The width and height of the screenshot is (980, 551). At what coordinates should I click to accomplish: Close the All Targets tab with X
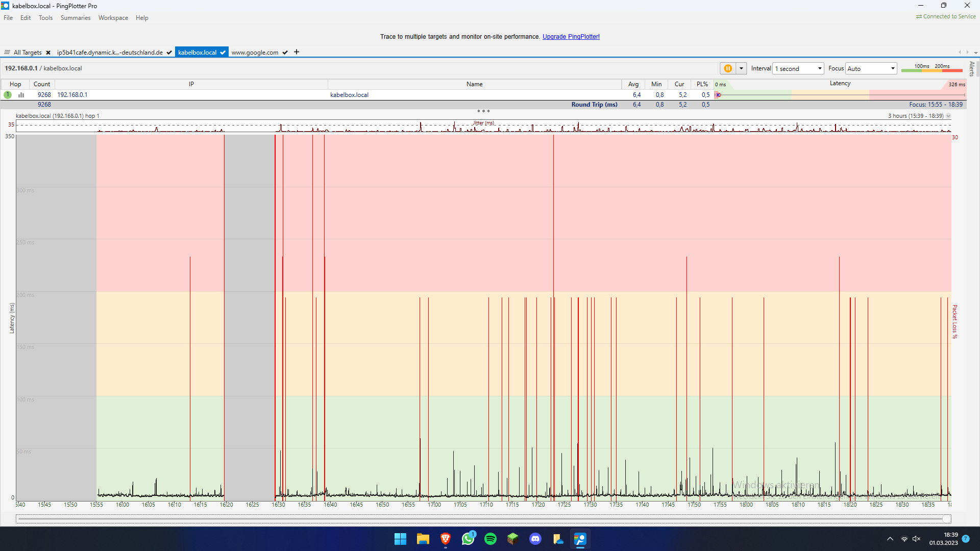48,53
